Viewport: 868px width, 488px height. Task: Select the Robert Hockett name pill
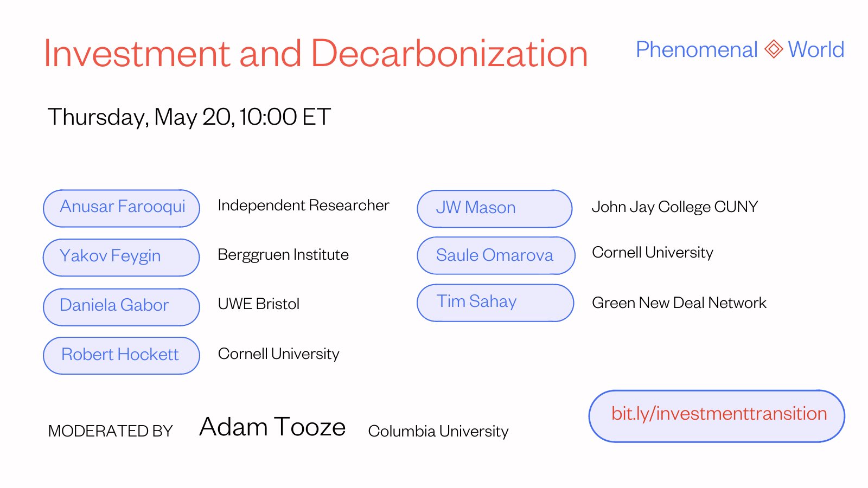tap(122, 356)
